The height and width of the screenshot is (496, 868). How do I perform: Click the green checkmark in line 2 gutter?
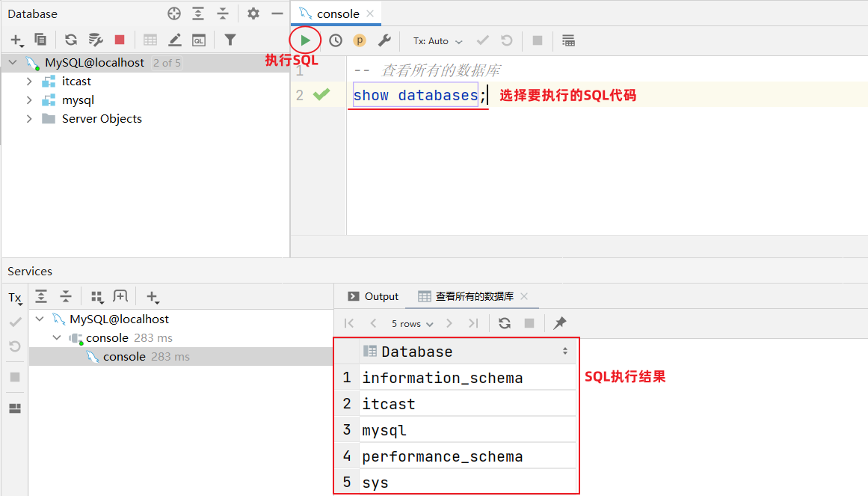point(321,95)
